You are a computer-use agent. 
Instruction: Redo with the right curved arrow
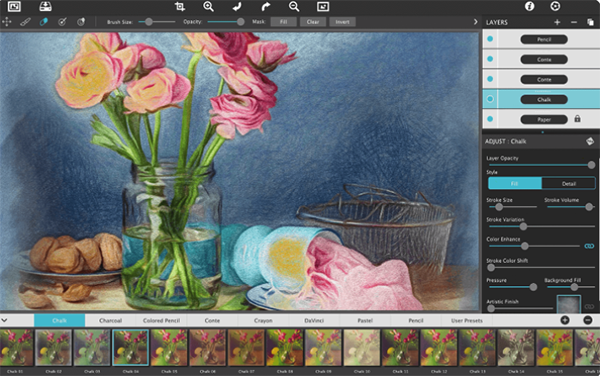[266, 7]
